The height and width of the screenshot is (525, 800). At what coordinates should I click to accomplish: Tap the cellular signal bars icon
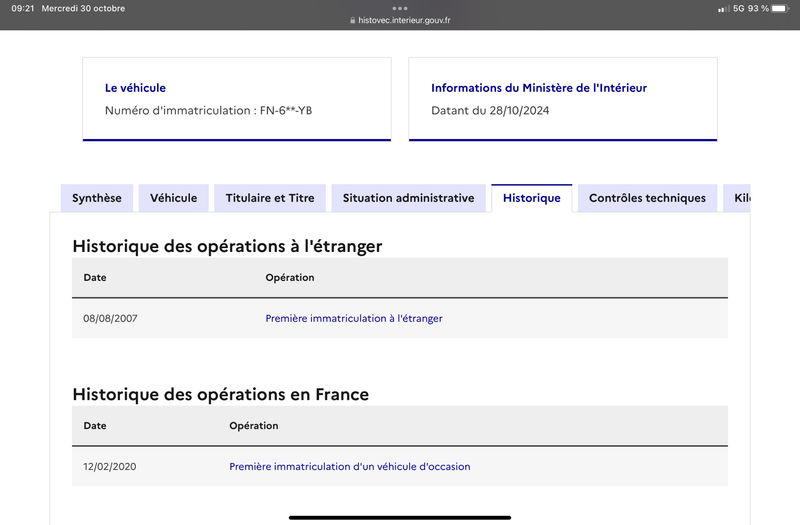pyautogui.click(x=723, y=9)
